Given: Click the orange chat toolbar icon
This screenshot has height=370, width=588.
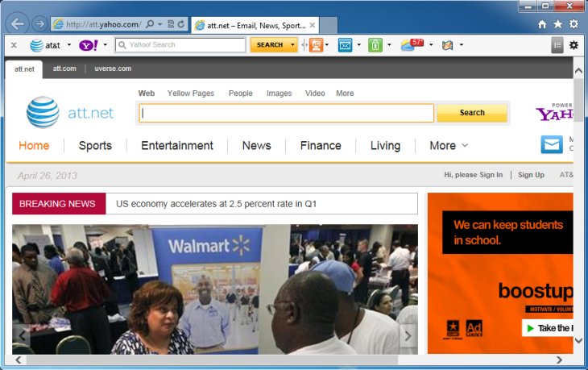Looking at the screenshot, I should pos(316,45).
